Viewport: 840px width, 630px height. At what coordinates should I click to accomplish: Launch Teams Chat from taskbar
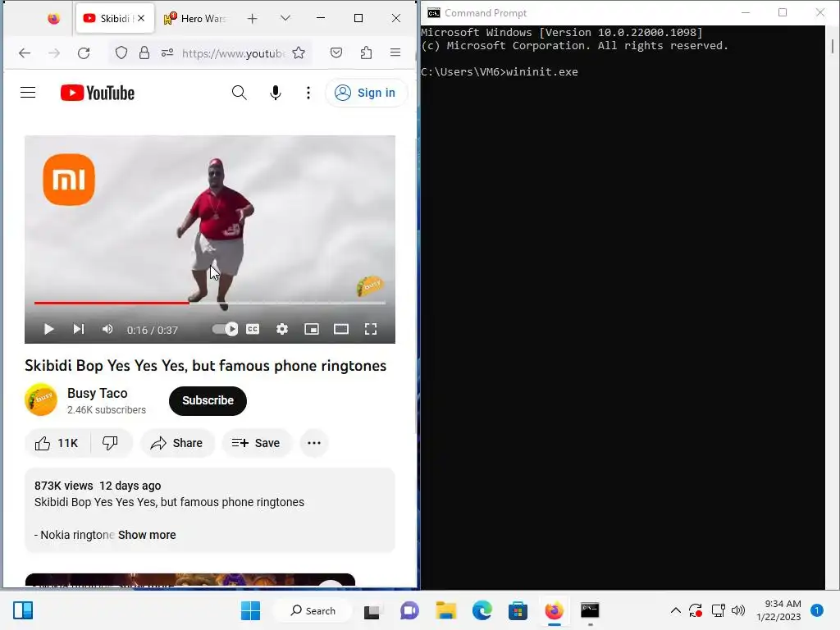tap(409, 611)
